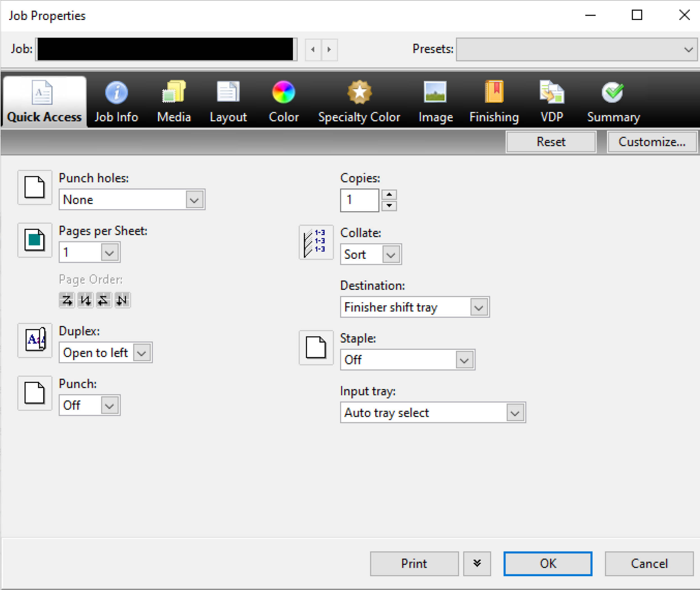
Task: Open the Duplex dropdown
Action: pos(105,353)
